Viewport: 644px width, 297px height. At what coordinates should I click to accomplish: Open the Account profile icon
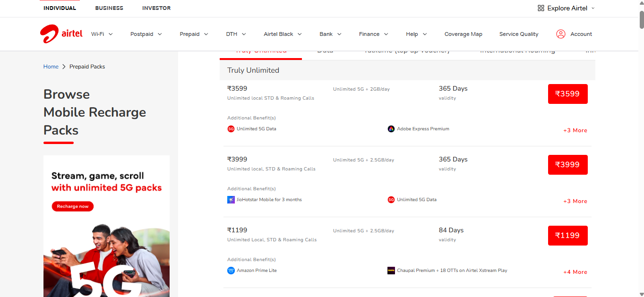tap(561, 34)
